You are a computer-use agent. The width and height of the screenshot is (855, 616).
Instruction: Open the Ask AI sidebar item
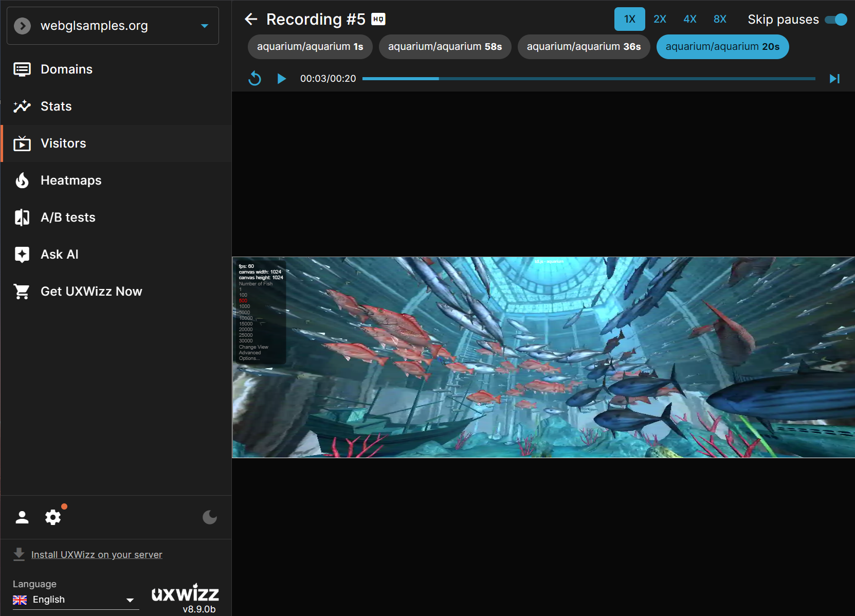click(60, 255)
